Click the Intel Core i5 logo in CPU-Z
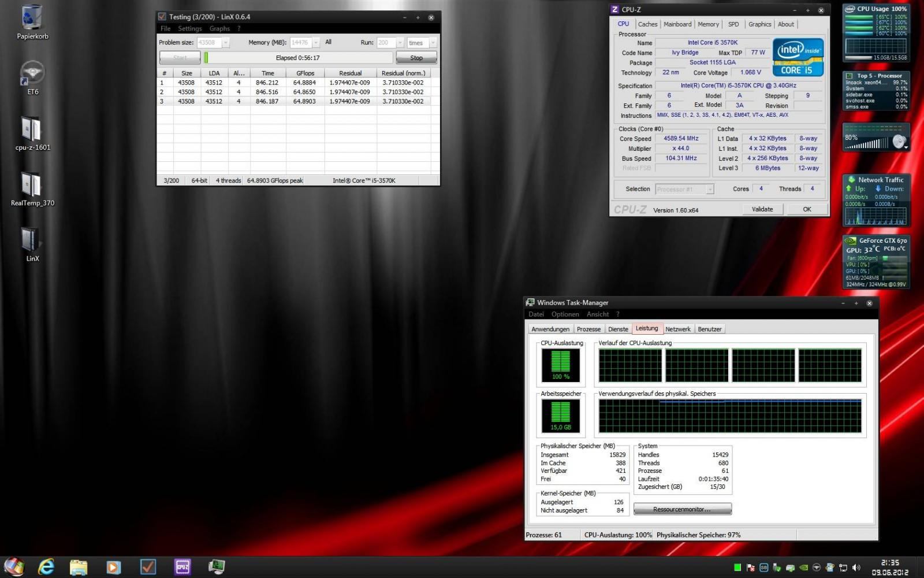 [x=798, y=57]
